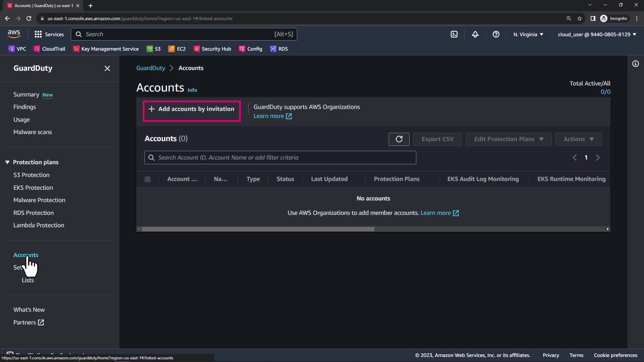Close the GuardDuty side navigation
The image size is (644, 362).
[x=107, y=68]
